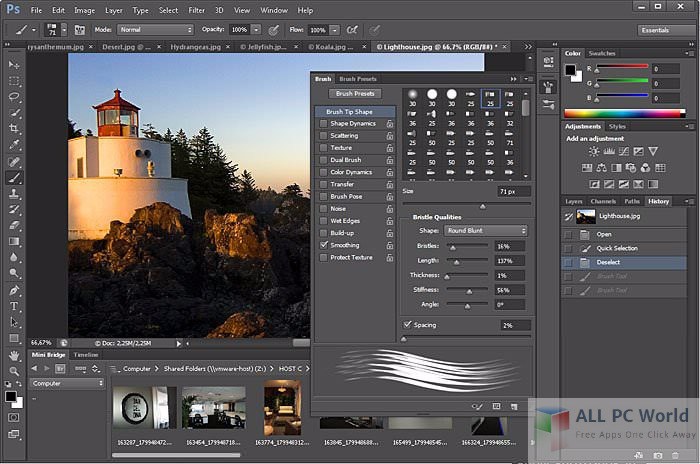Open the Flow slider dropdown arrow

click(x=334, y=30)
